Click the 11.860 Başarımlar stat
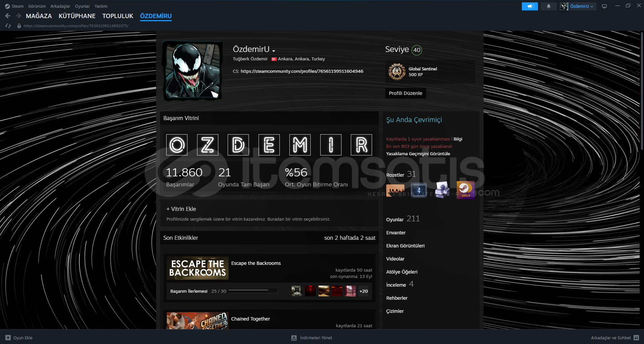The image size is (644, 344). click(184, 177)
